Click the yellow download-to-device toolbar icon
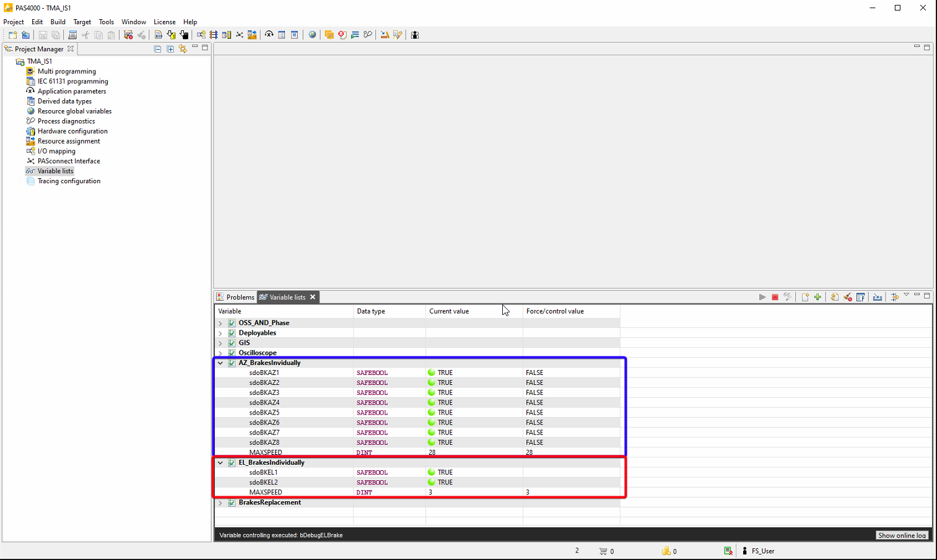This screenshot has width=937, height=560. pos(171,35)
